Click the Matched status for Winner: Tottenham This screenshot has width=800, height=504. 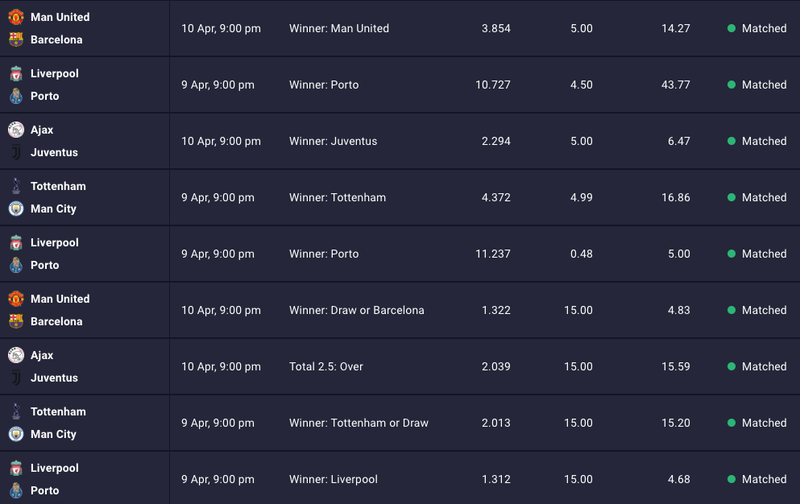(764, 197)
